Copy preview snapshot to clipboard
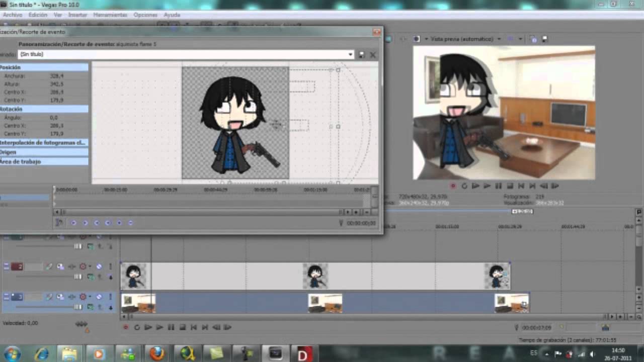644x362 pixels. [x=533, y=39]
